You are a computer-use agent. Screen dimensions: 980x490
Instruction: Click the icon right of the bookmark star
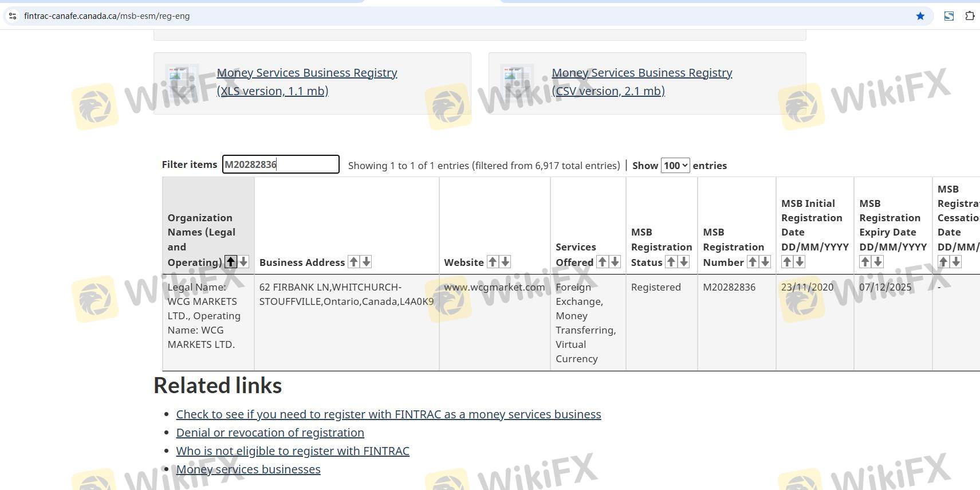click(x=949, y=16)
